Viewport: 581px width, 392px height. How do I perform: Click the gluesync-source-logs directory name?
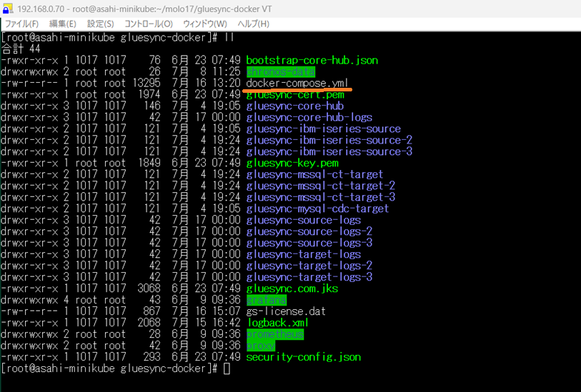click(x=304, y=220)
